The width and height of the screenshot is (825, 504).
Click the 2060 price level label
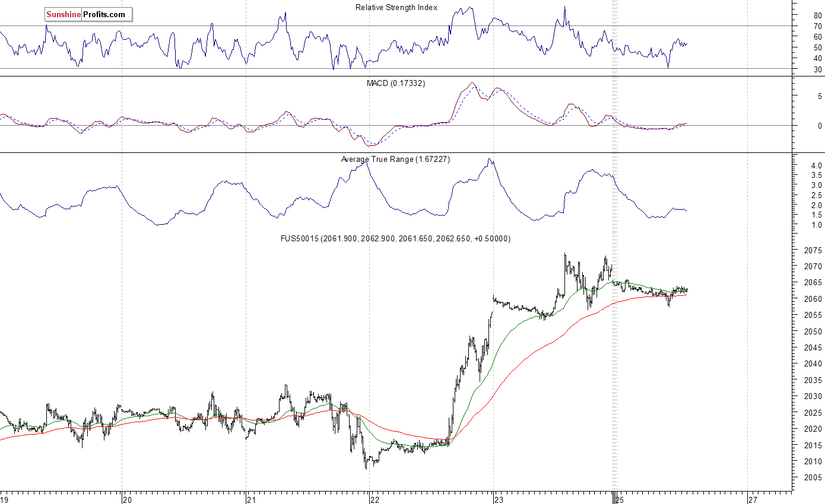tap(813, 299)
